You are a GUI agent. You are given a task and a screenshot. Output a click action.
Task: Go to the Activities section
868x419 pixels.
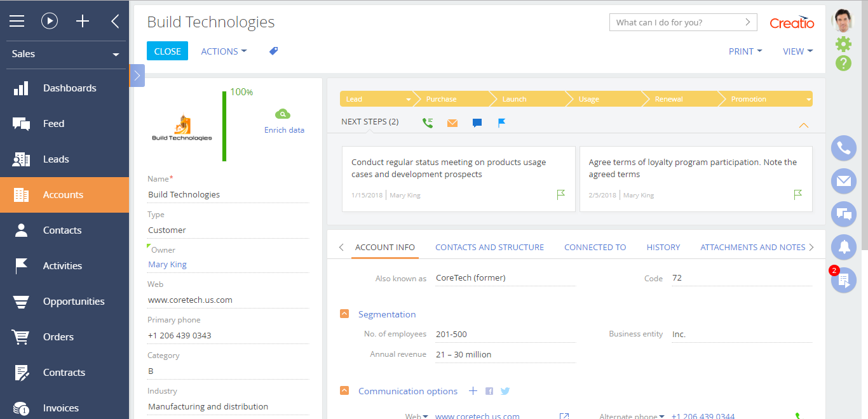pyautogui.click(x=65, y=266)
